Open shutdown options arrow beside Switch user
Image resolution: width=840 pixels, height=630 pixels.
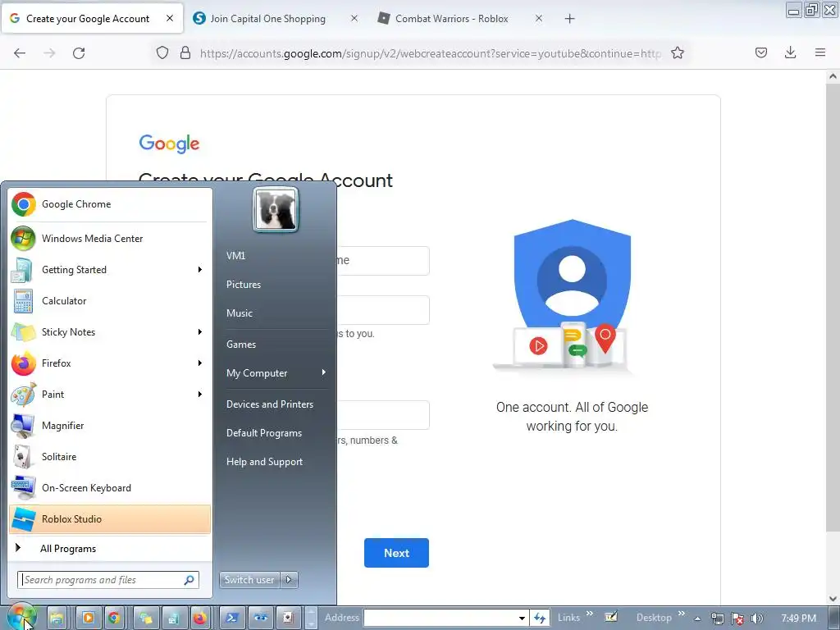tap(290, 580)
